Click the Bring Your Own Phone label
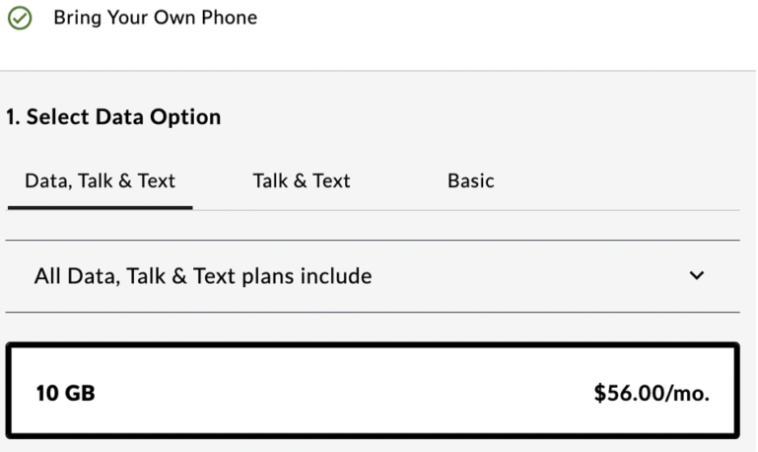Viewport: 758px width, 452px height. coord(155,18)
